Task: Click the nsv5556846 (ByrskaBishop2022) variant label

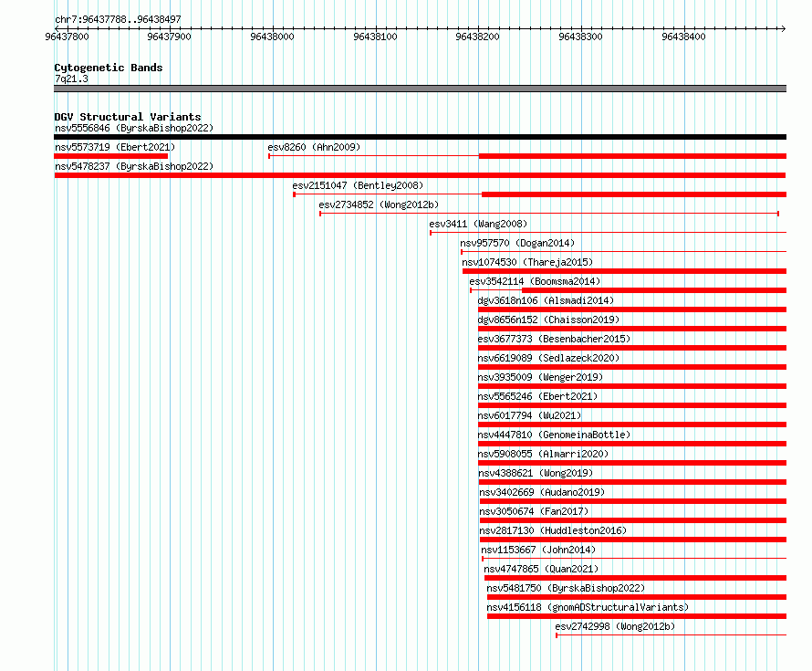Action: pyautogui.click(x=134, y=128)
